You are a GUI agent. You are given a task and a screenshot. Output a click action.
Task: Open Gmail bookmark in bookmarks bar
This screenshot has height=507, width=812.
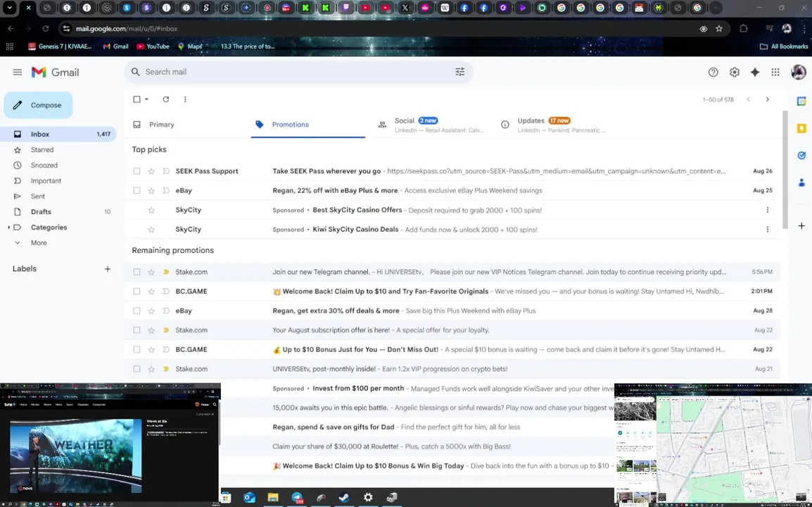(x=115, y=46)
